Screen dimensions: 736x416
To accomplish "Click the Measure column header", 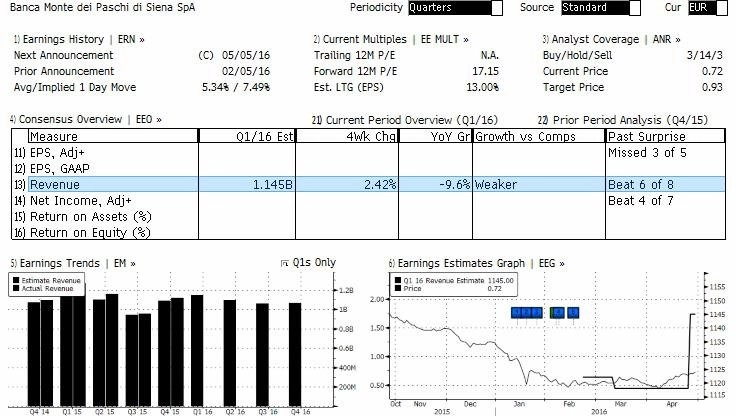I will click(x=113, y=136).
